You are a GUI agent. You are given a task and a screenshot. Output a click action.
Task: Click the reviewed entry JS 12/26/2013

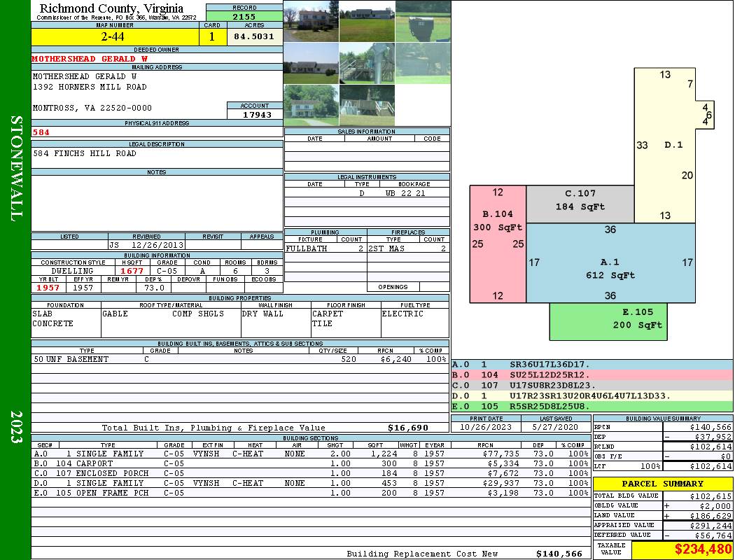point(146,244)
